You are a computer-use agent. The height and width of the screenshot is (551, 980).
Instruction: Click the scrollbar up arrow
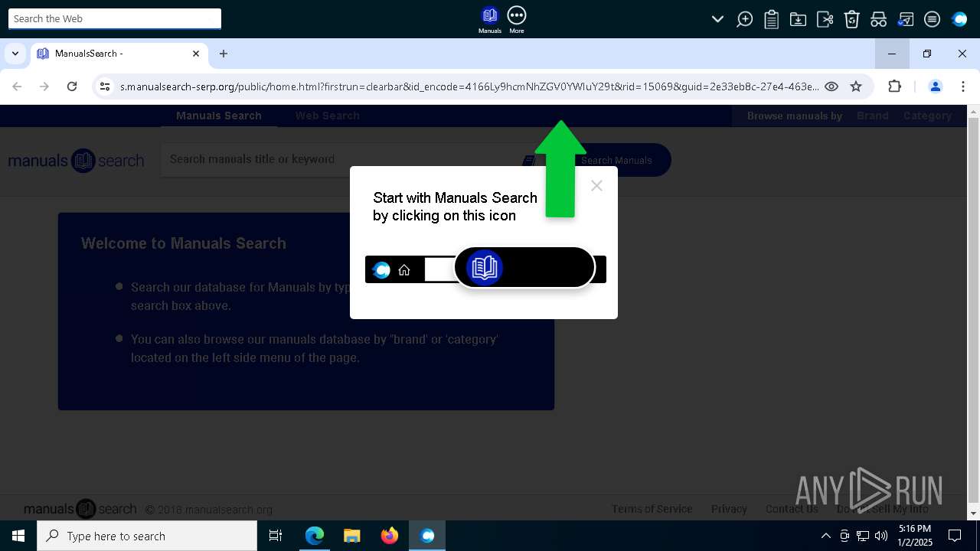click(x=973, y=112)
